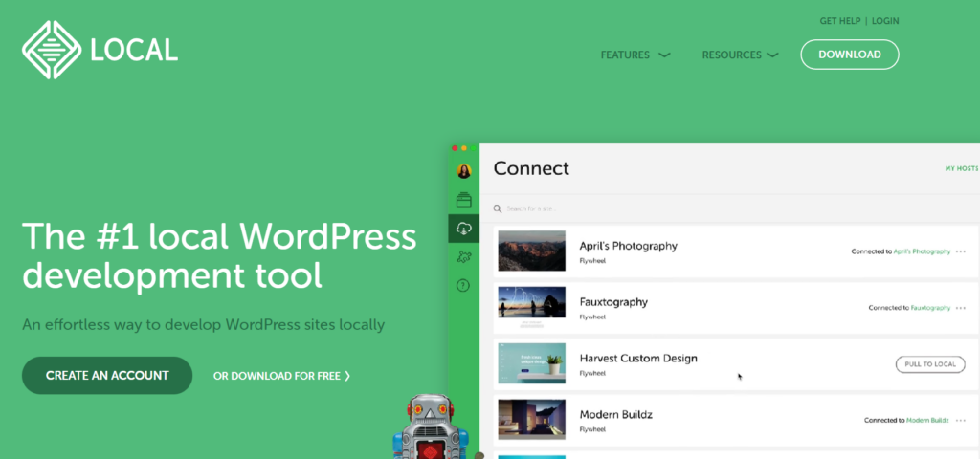Open the local sites icon in sidebar
This screenshot has width=980, height=459.
pos(464,200)
